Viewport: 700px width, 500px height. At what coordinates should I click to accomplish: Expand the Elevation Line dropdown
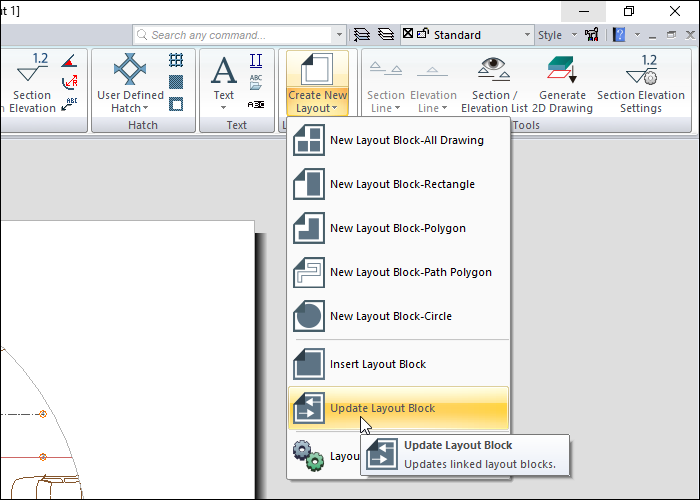click(433, 101)
